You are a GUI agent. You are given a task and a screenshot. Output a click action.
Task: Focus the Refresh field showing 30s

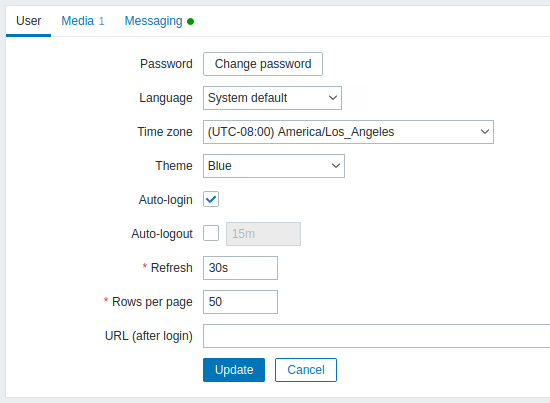(x=240, y=268)
